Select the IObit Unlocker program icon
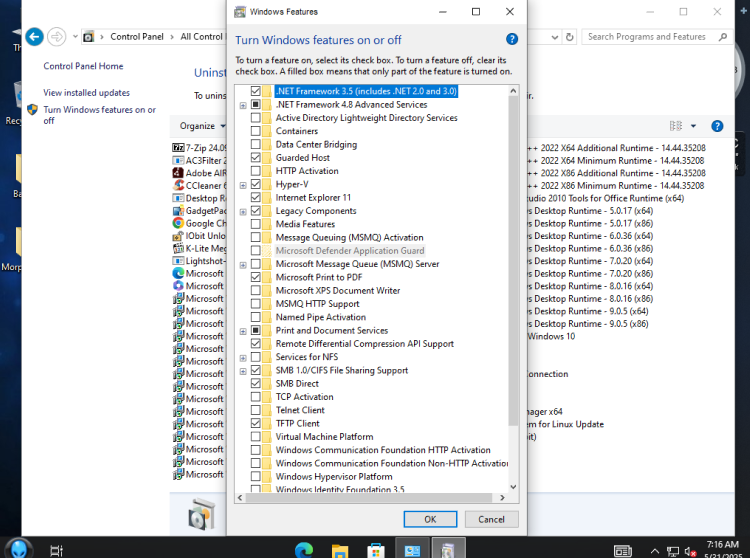 coord(178,236)
